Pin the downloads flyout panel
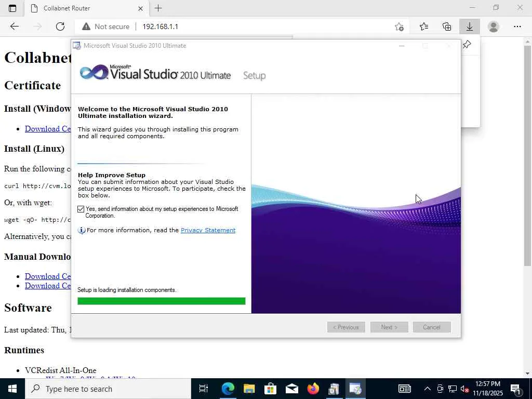 point(467,44)
